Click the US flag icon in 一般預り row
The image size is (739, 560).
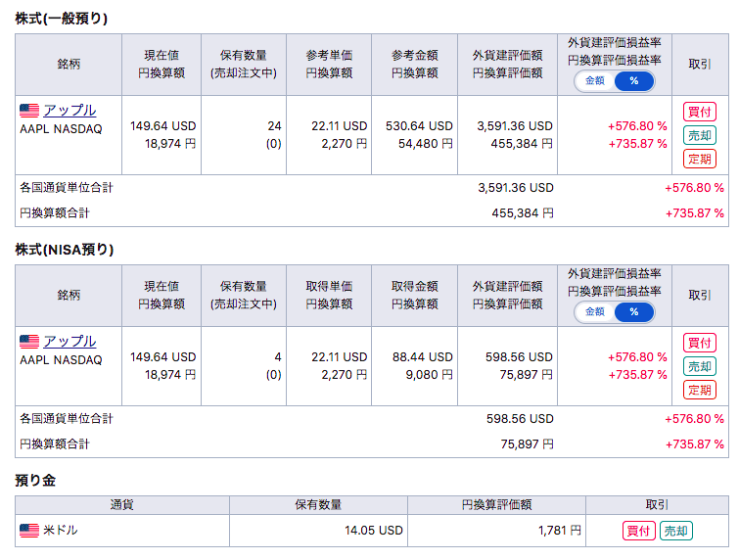(29, 111)
